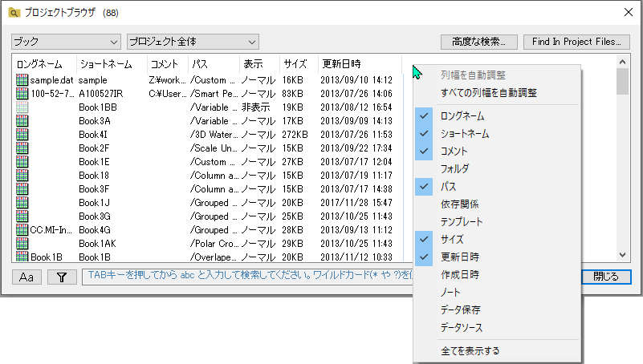
Task: Click the workbook icon beside Book4G
Action: pyautogui.click(x=22, y=230)
